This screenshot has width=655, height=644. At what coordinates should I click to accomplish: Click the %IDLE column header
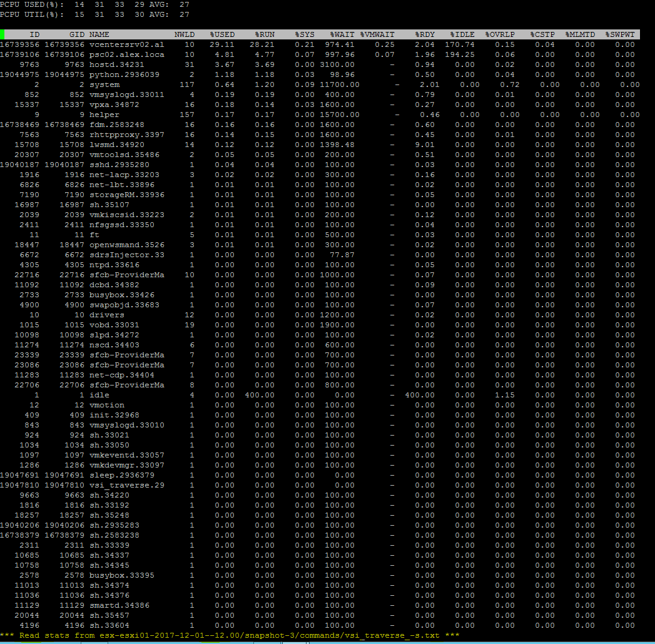(x=462, y=34)
